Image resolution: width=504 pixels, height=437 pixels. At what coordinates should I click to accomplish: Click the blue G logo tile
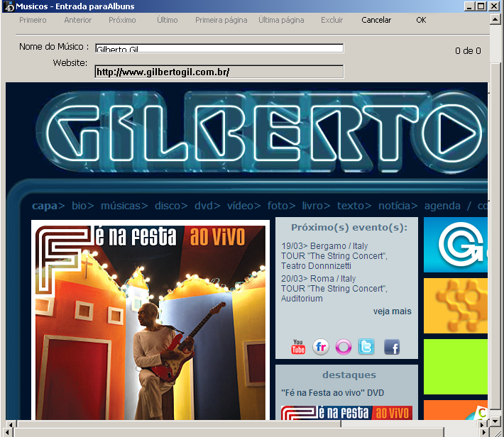[x=456, y=245]
